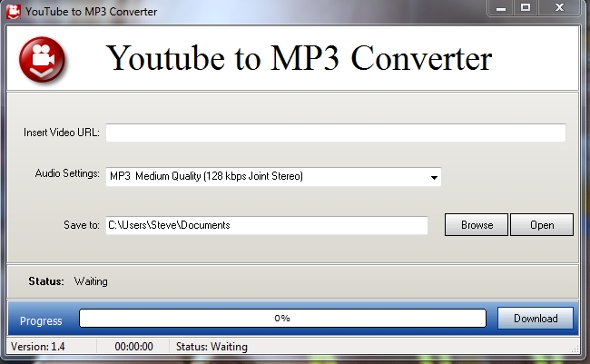Click the 'Progress' label
The height and width of the screenshot is (364, 590).
[x=41, y=321]
